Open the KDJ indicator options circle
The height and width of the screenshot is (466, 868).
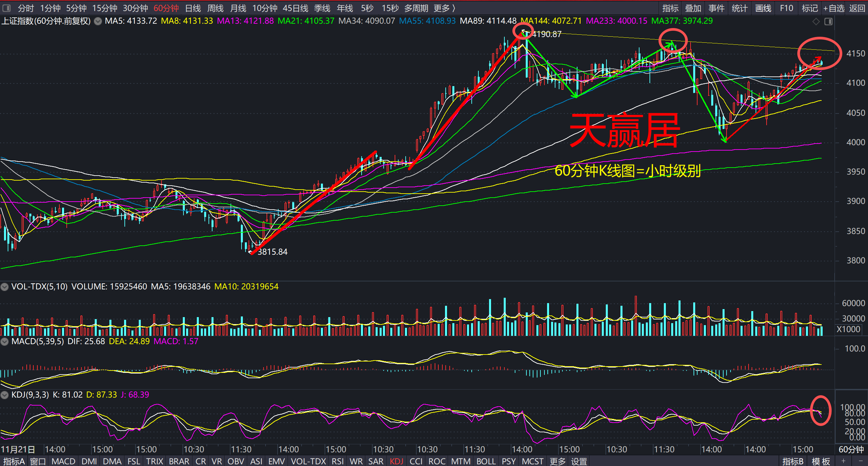coord(4,395)
